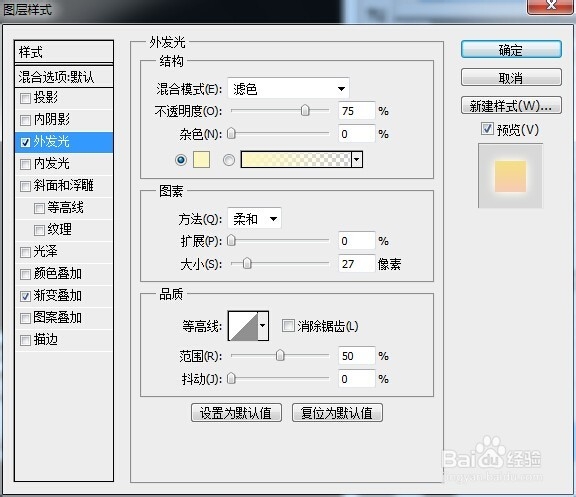
Task: Enable the 内阴影 checkbox
Action: point(25,120)
